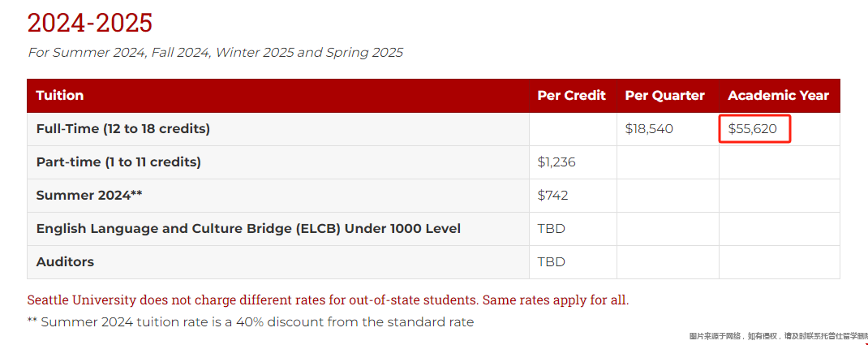Image resolution: width=868 pixels, height=345 pixels.
Task: Select the Full-Time (12 to 18 credits) row label
Action: (x=122, y=129)
